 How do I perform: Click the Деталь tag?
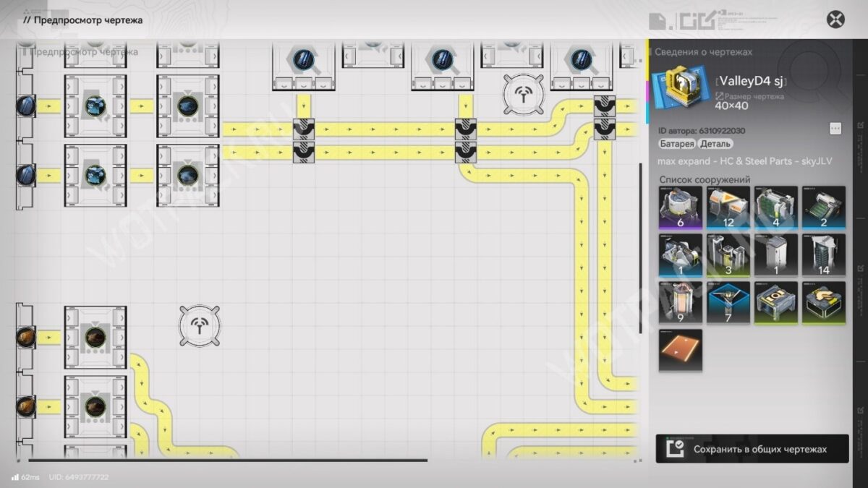coord(715,145)
